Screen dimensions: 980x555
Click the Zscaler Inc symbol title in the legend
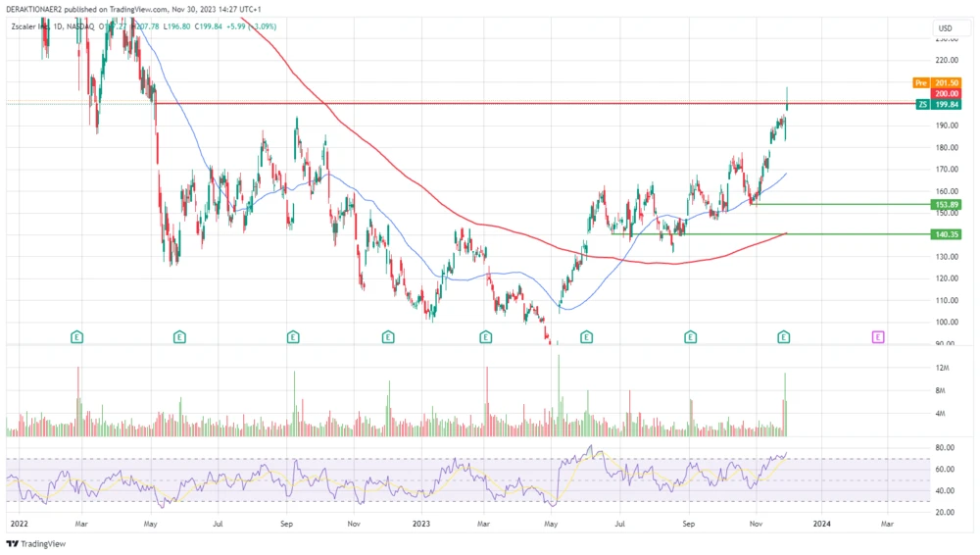(x=29, y=26)
